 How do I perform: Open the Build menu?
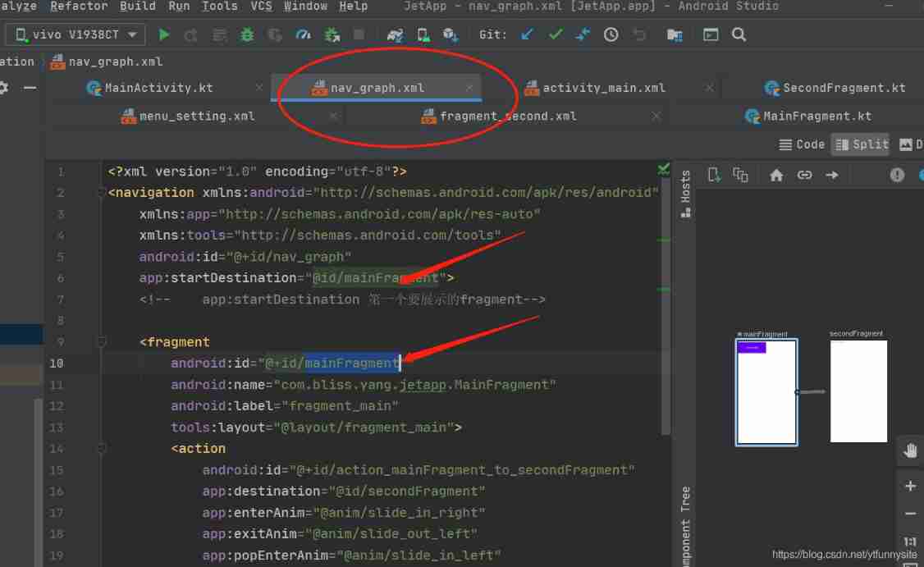[136, 7]
